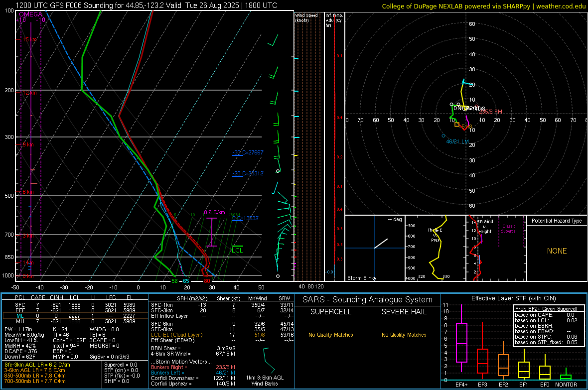The width and height of the screenshot is (588, 390).
Task: Click the Supercell = 0.0 composite value
Action: tap(121, 365)
